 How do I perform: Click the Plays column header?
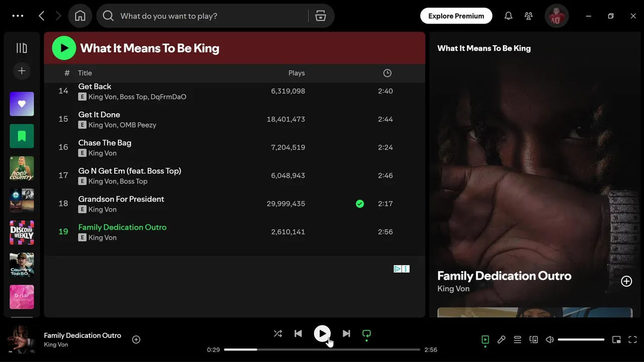[296, 73]
